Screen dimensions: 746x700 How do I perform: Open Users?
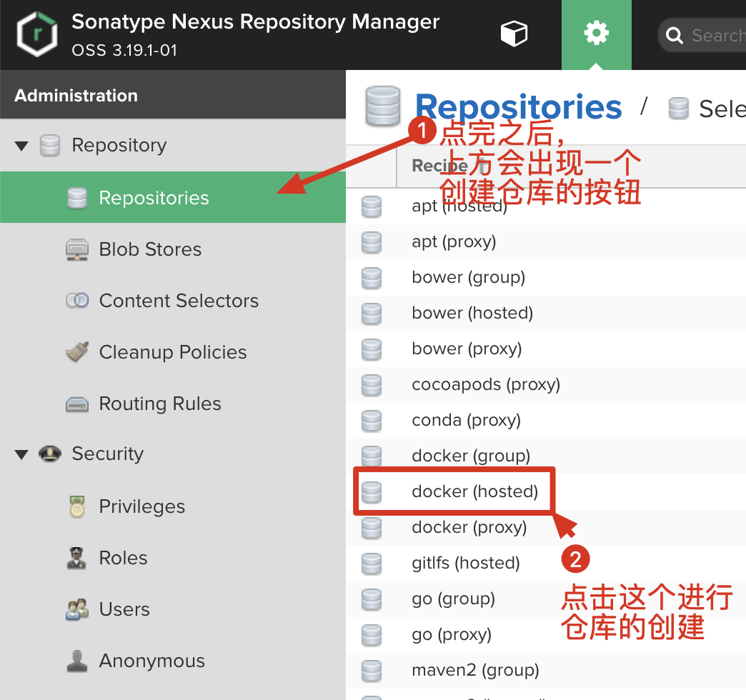[x=124, y=609]
